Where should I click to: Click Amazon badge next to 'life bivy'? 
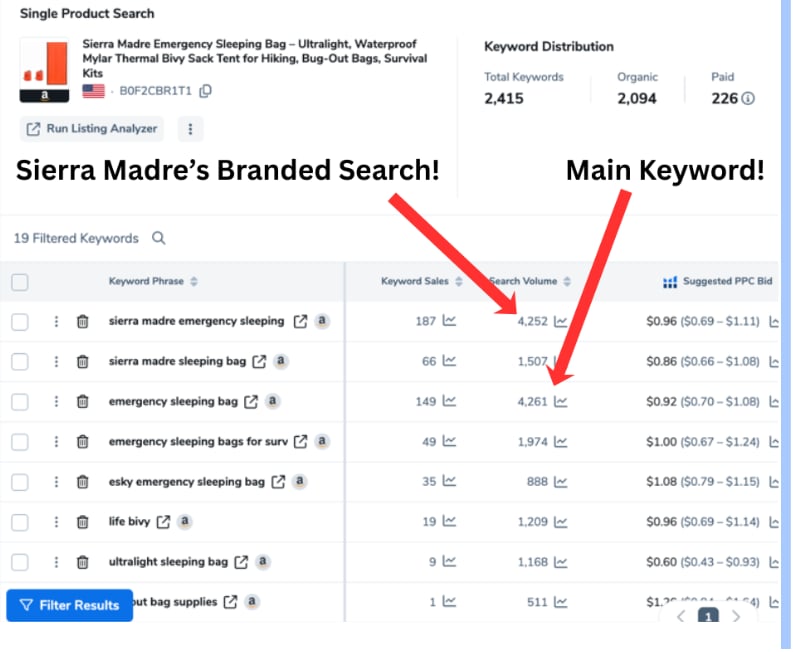click(x=185, y=522)
